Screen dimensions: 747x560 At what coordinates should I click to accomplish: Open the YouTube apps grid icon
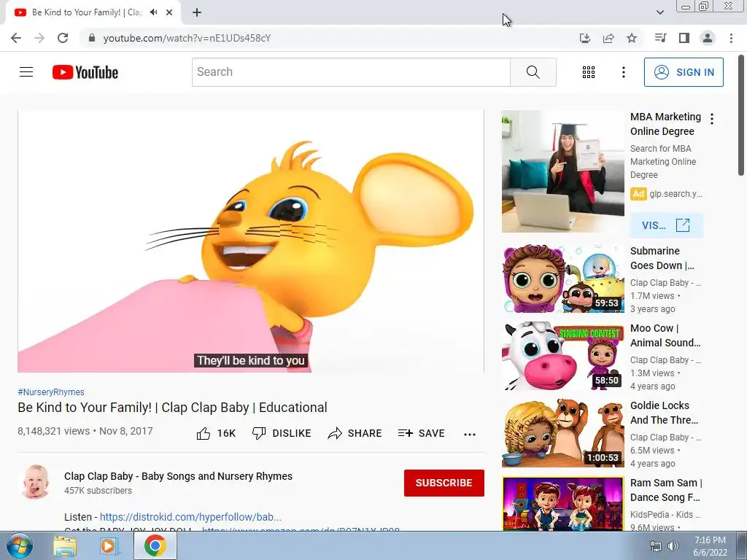(589, 72)
